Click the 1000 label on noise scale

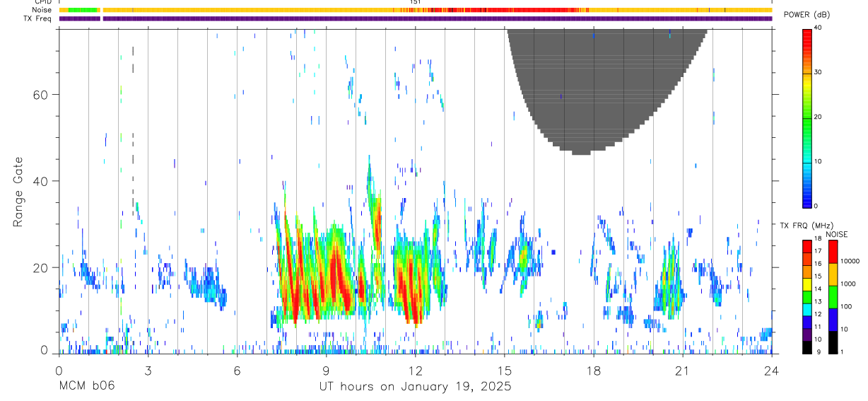click(848, 284)
